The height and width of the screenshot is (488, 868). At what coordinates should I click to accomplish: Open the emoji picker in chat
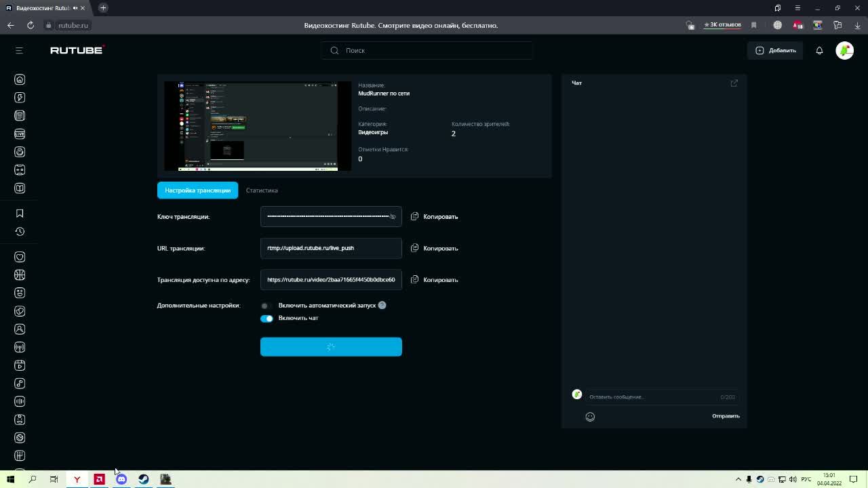(x=590, y=417)
